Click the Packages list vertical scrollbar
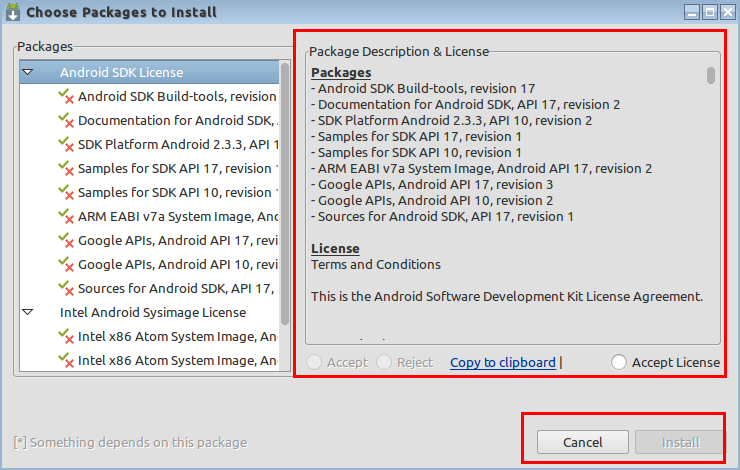 click(x=285, y=194)
